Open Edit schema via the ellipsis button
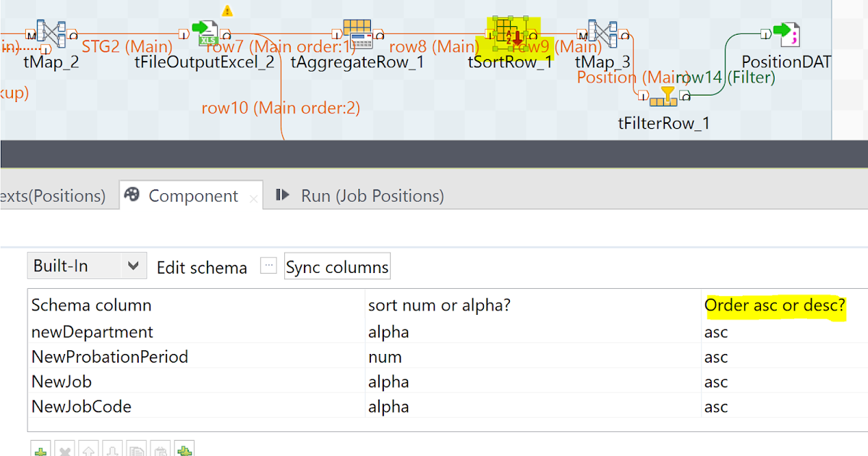This screenshot has width=868, height=456. 268,265
